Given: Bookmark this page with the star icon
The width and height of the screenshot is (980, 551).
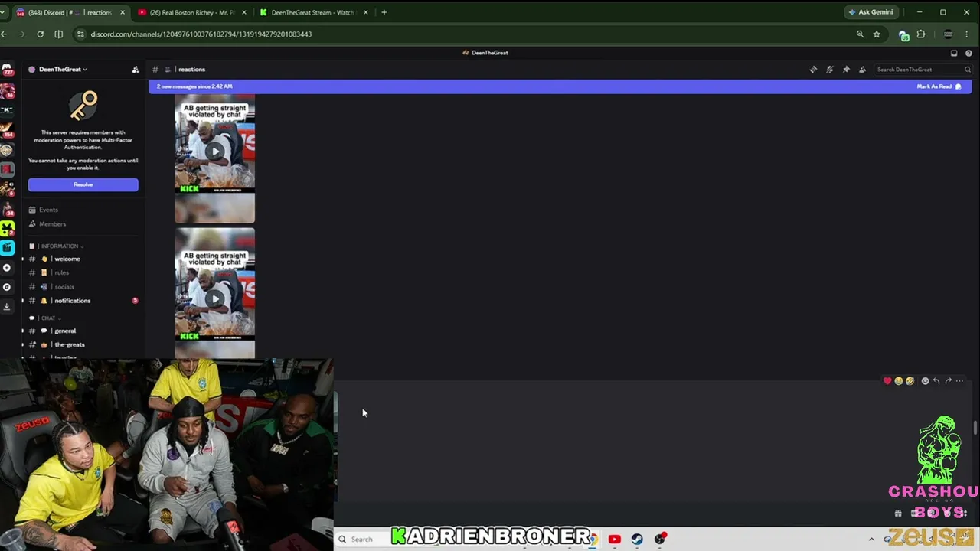Looking at the screenshot, I should pos(877,34).
